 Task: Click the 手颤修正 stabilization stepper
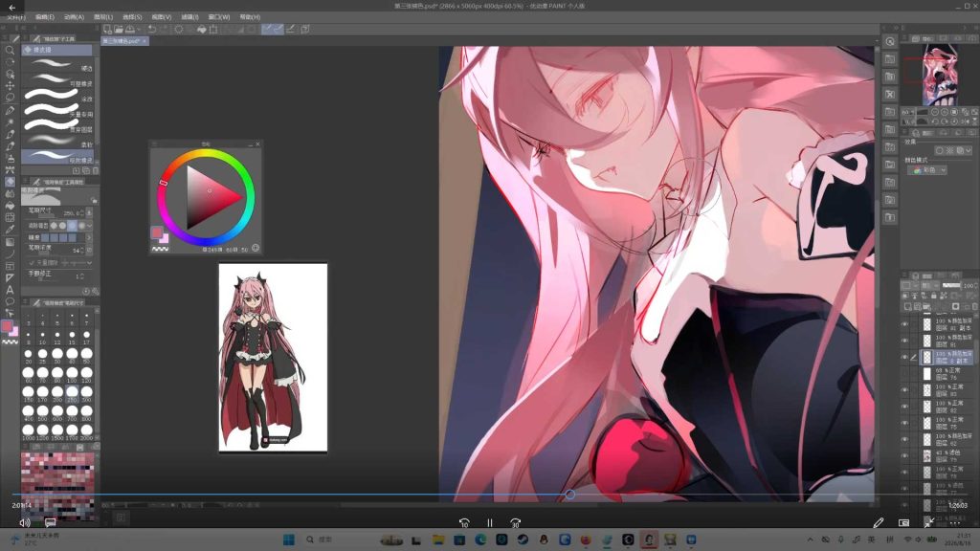pyautogui.click(x=83, y=276)
